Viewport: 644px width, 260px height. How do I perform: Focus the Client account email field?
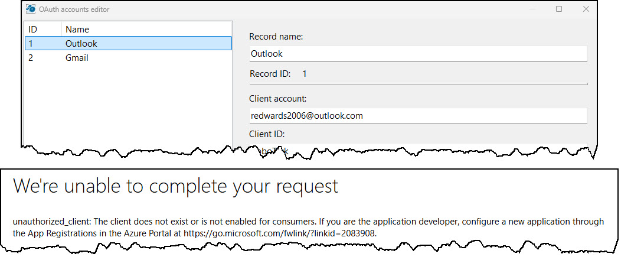pyautogui.click(x=418, y=116)
